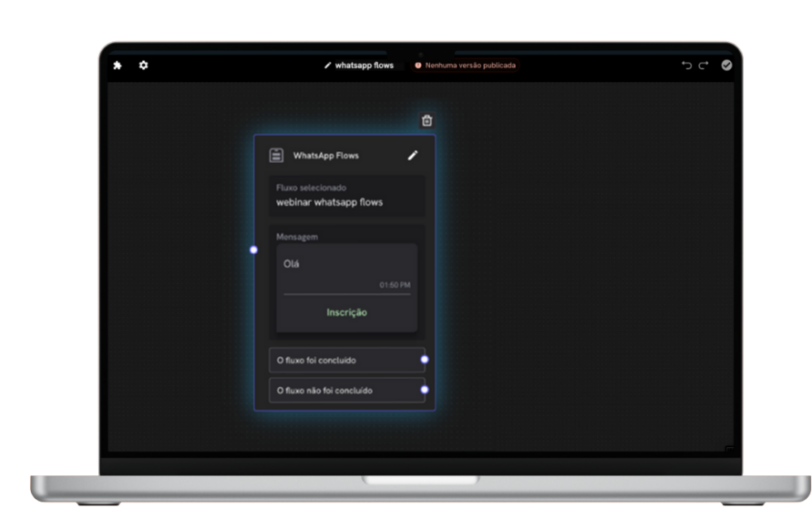Click the checkmark publish icon
This screenshot has width=812, height=529.
pos(726,65)
